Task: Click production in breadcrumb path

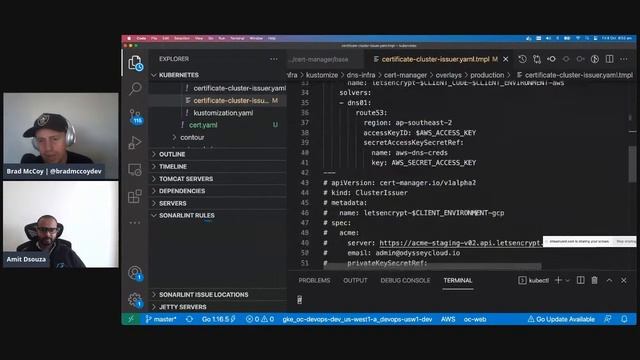Action: click(x=487, y=75)
